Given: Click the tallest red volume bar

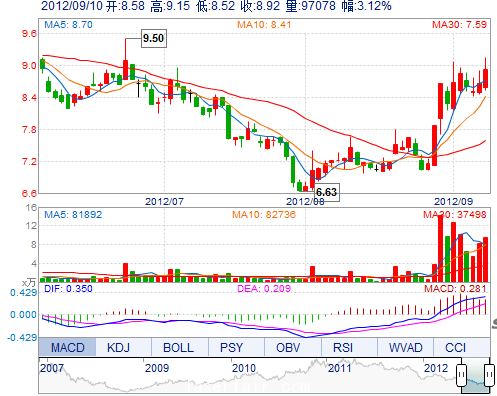Looking at the screenshot, I should [441, 249].
